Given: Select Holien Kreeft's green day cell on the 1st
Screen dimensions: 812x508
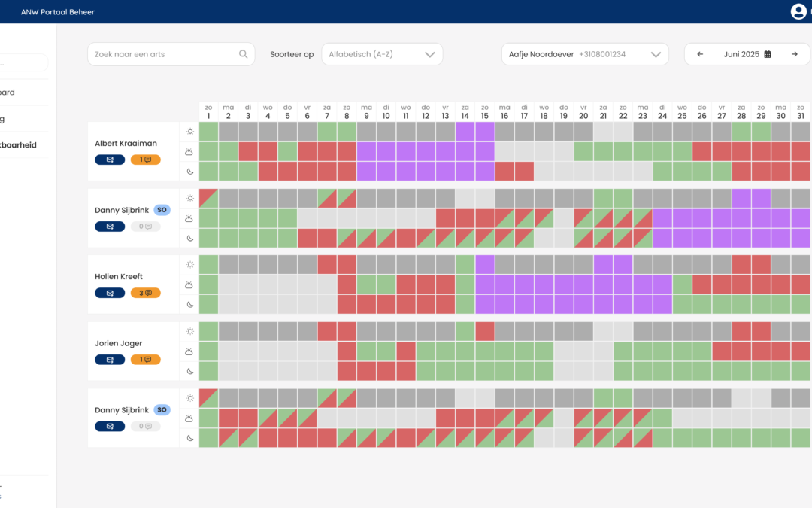Looking at the screenshot, I should point(209,264).
